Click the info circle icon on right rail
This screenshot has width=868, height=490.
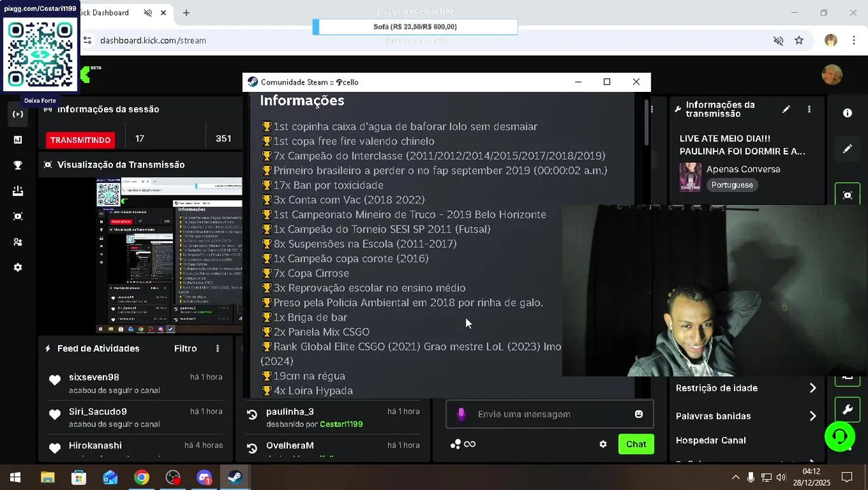click(848, 113)
